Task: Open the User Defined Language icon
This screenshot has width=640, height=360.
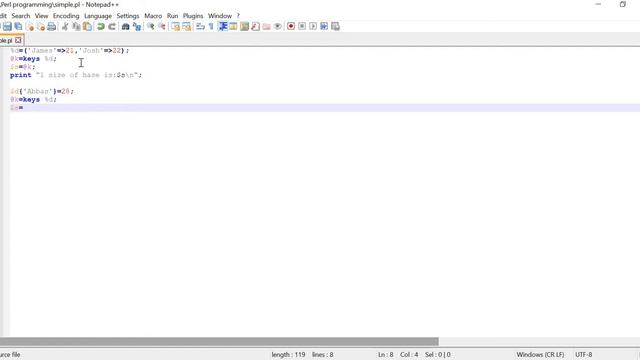Action: coord(233,27)
